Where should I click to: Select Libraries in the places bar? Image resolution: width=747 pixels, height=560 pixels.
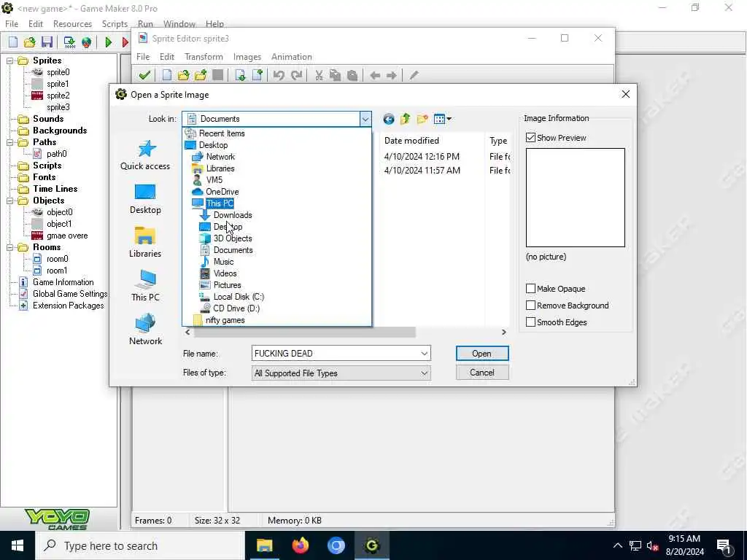point(145,243)
